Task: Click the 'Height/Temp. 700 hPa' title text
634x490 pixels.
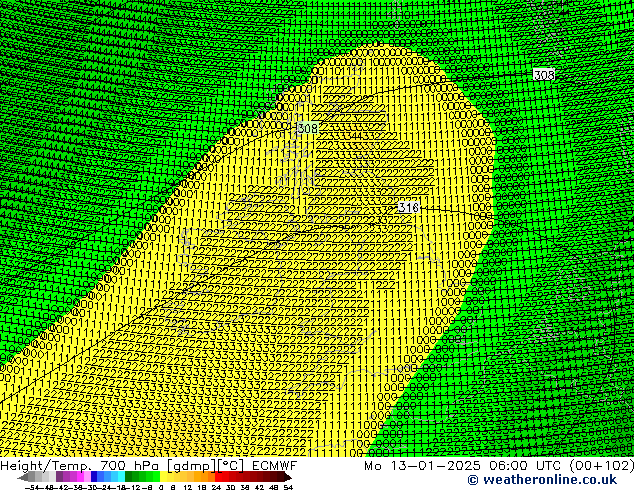Action: pos(81,465)
